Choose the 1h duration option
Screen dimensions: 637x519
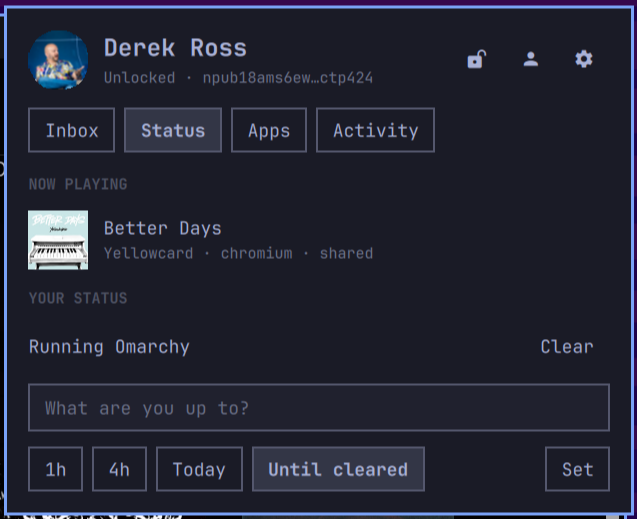point(56,469)
